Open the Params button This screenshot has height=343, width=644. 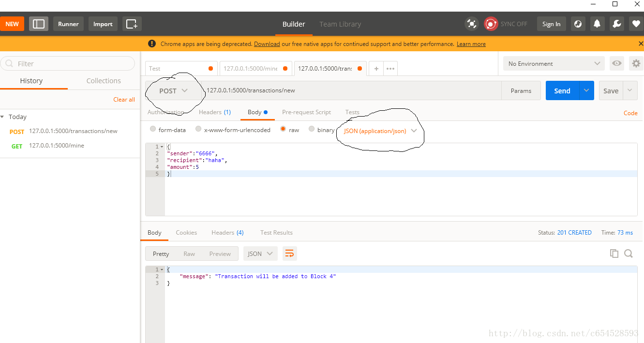coord(521,90)
